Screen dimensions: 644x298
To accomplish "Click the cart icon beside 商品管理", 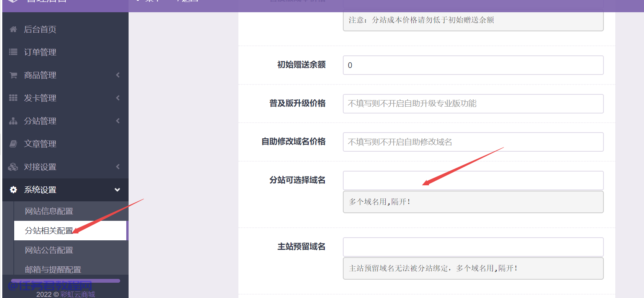I will point(13,75).
